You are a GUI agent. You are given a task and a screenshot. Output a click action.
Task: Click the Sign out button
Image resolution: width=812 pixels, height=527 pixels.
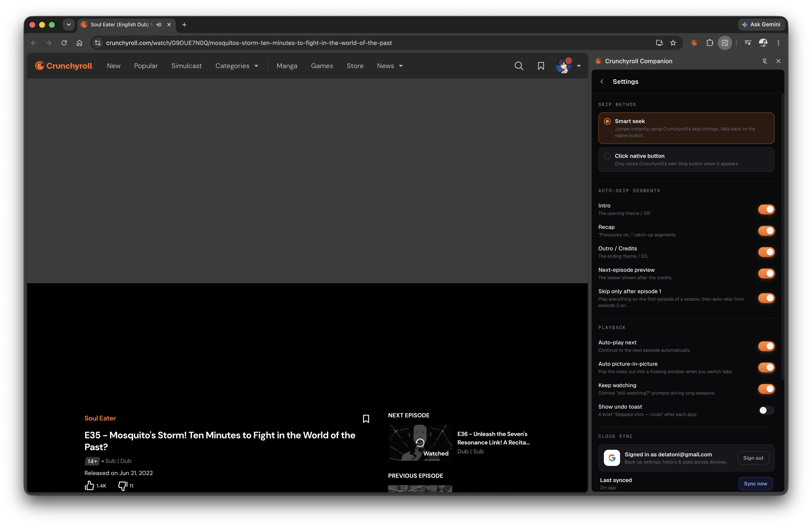click(753, 458)
